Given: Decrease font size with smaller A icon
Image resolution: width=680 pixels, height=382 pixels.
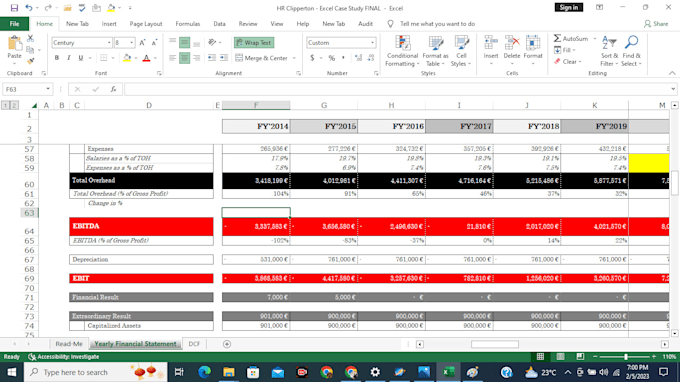Looking at the screenshot, I should point(154,42).
